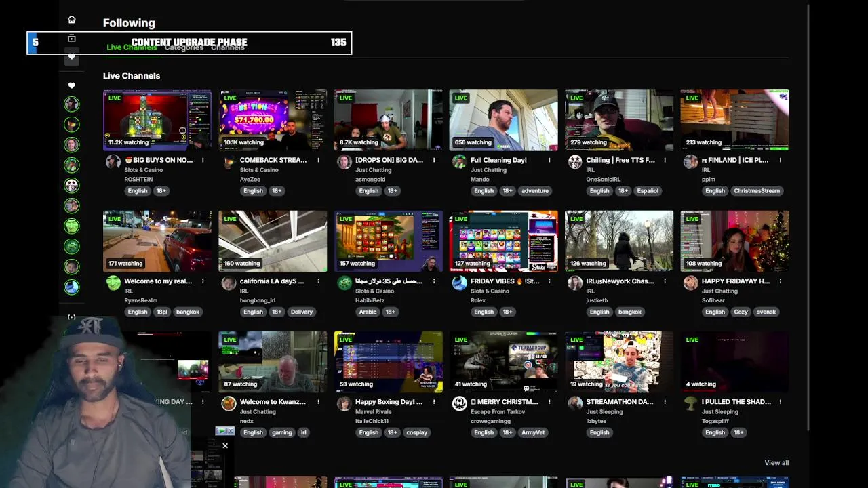
Task: Open 'STREAMATHON' stream title by ibbytee
Action: point(620,402)
